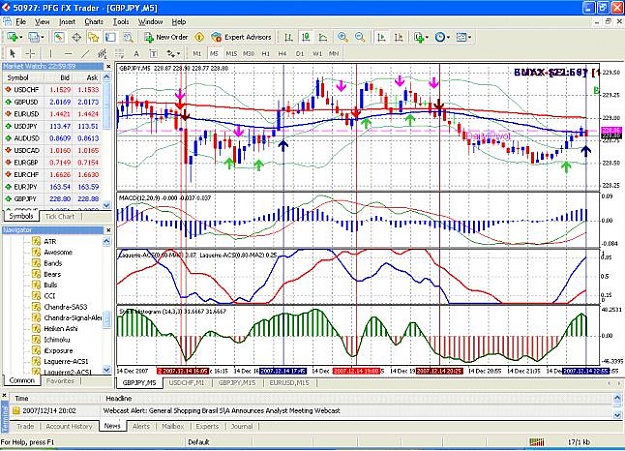
Task: Select the General Shopping Brasil news headline
Action: coord(222,410)
